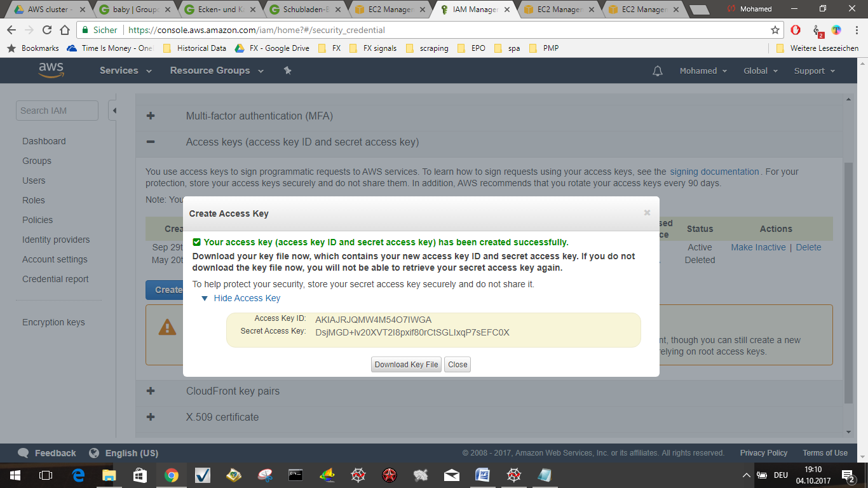Open Credential report in sidebar
This screenshot has height=488, width=868.
(x=55, y=279)
